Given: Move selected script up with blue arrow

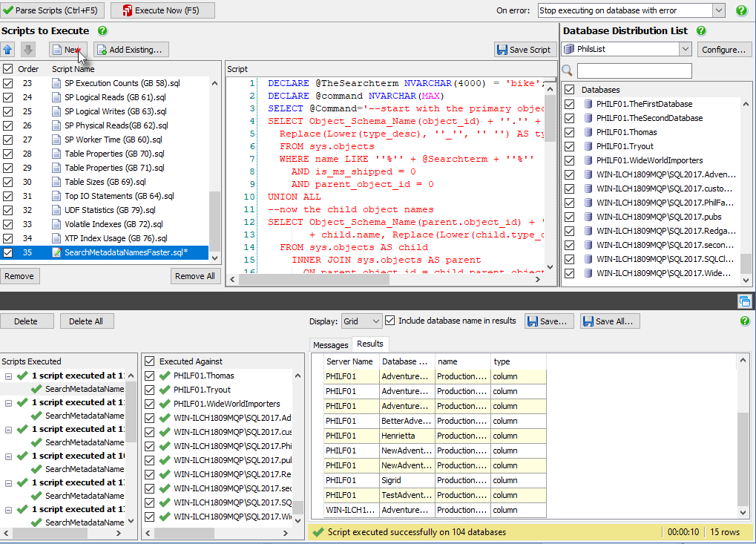Looking at the screenshot, I should pos(7,49).
